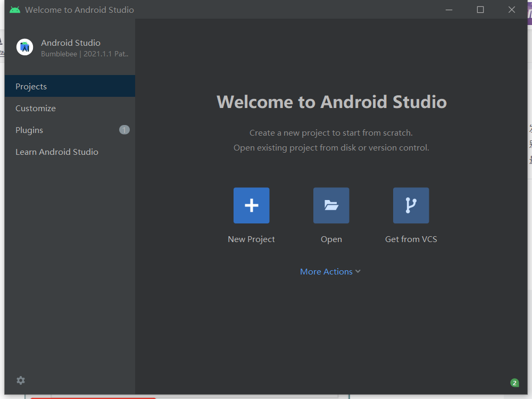Click the New Project label
532x399 pixels.
[x=252, y=239]
